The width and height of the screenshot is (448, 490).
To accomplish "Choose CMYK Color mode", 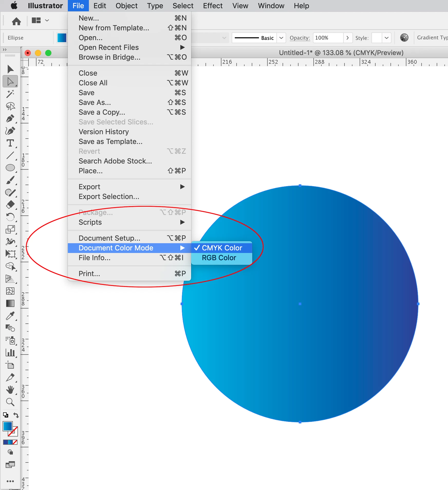I will coord(222,248).
